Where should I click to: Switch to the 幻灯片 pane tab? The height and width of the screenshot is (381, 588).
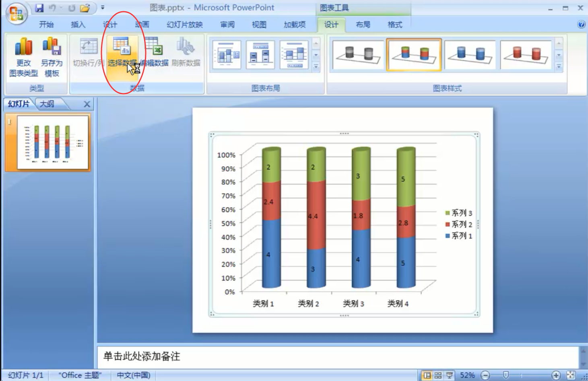pos(19,104)
